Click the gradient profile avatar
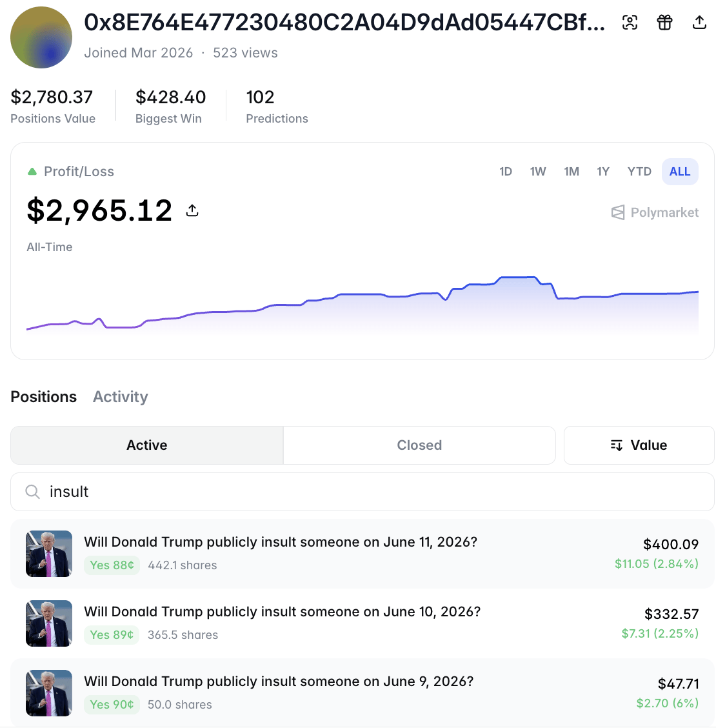The height and width of the screenshot is (728, 716). tap(41, 37)
